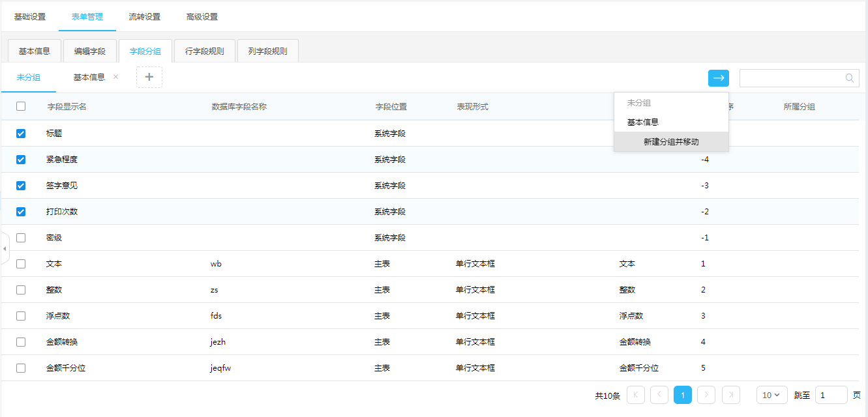Jump to last page arrow
The image size is (868, 417).
[730, 395]
